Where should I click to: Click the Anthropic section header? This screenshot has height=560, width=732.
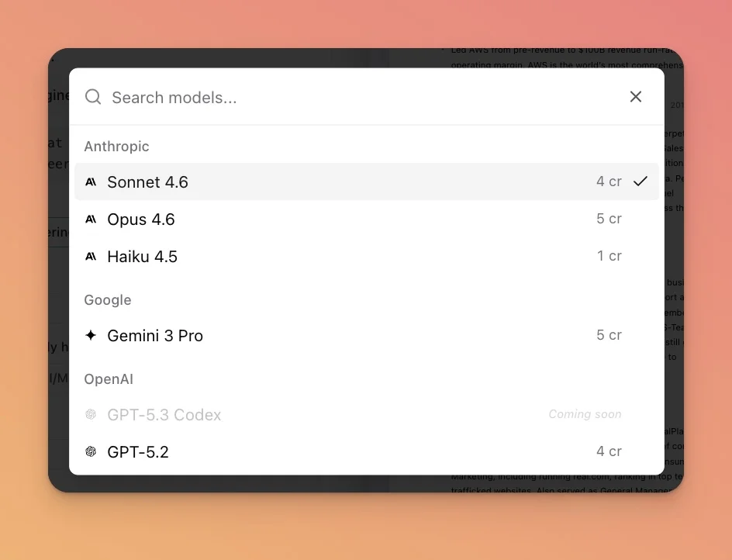click(x=116, y=147)
